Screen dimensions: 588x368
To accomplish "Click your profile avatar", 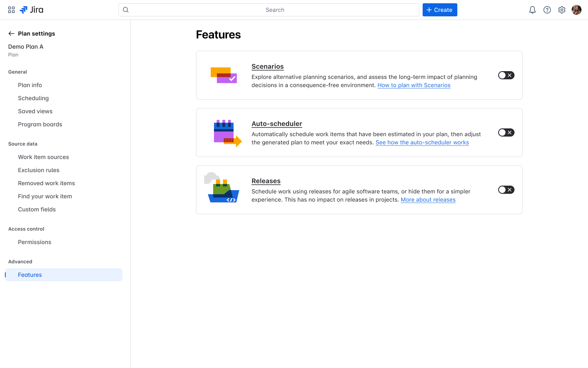I will point(576,9).
